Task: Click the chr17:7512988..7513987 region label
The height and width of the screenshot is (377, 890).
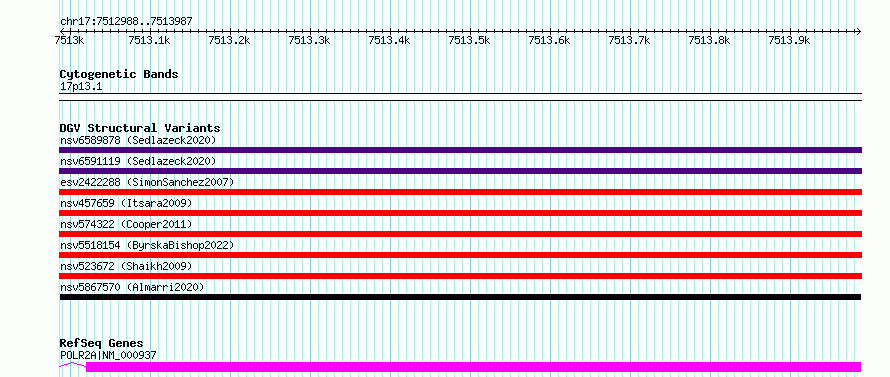Action: click(x=126, y=21)
